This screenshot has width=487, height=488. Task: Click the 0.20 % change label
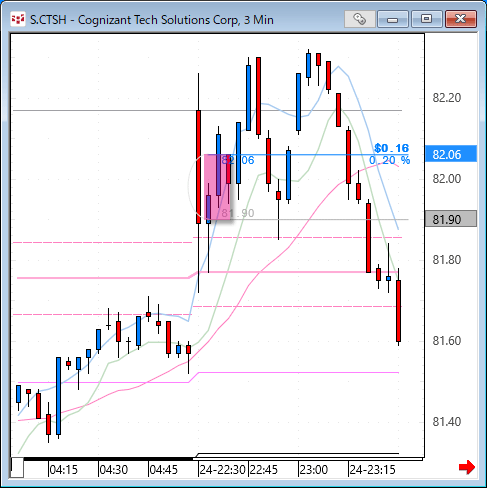click(390, 160)
